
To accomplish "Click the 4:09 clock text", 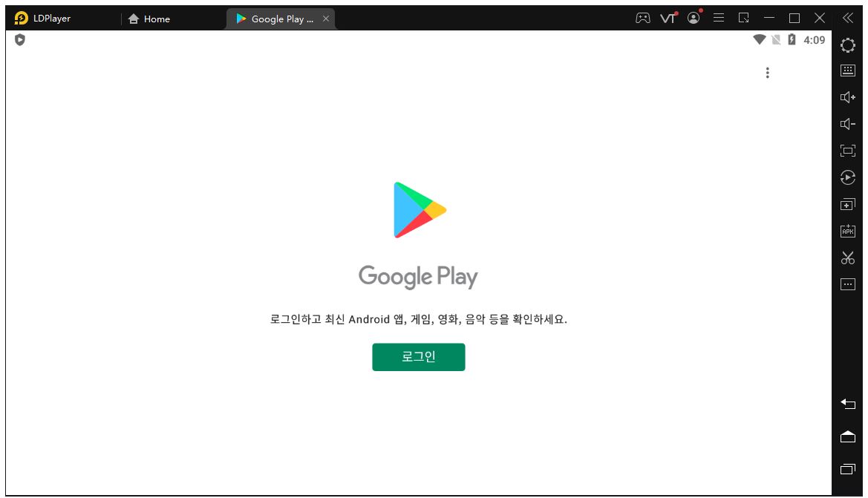I will pyautogui.click(x=815, y=40).
